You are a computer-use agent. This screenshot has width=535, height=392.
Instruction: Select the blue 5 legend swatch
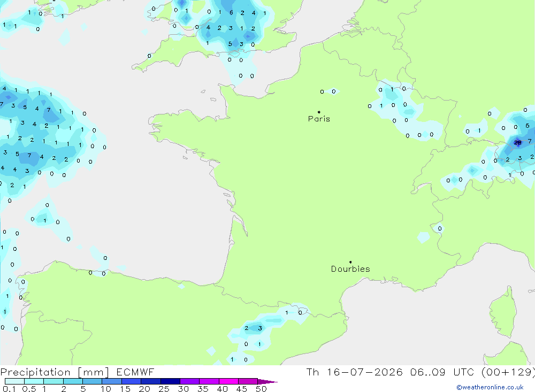pos(93,381)
